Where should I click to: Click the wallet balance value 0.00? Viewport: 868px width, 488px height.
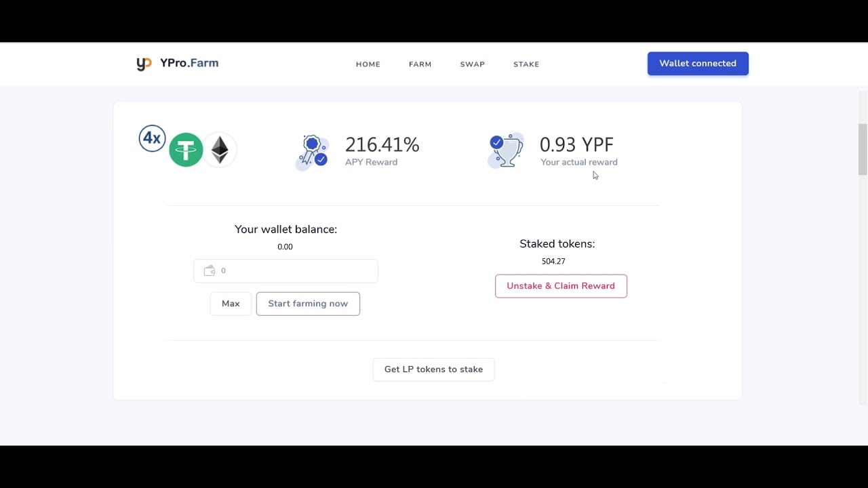pos(285,247)
